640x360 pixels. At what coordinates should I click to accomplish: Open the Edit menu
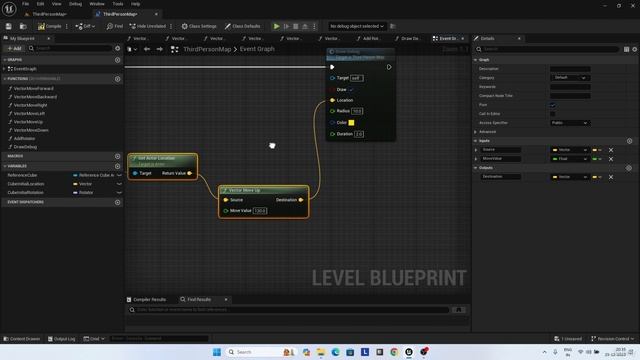[x=40, y=4]
